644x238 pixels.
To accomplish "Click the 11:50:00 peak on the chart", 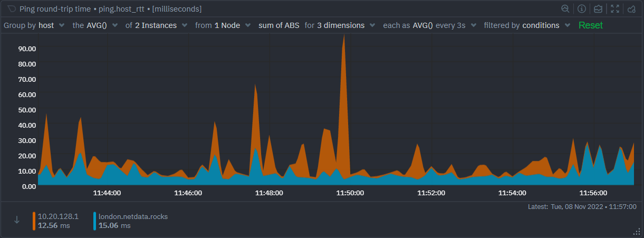I will coord(344,36).
